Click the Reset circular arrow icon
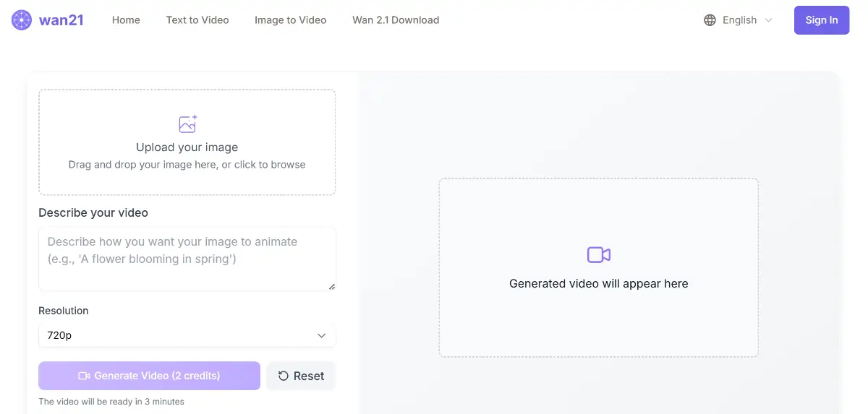This screenshot has height=414, width=868. click(284, 376)
